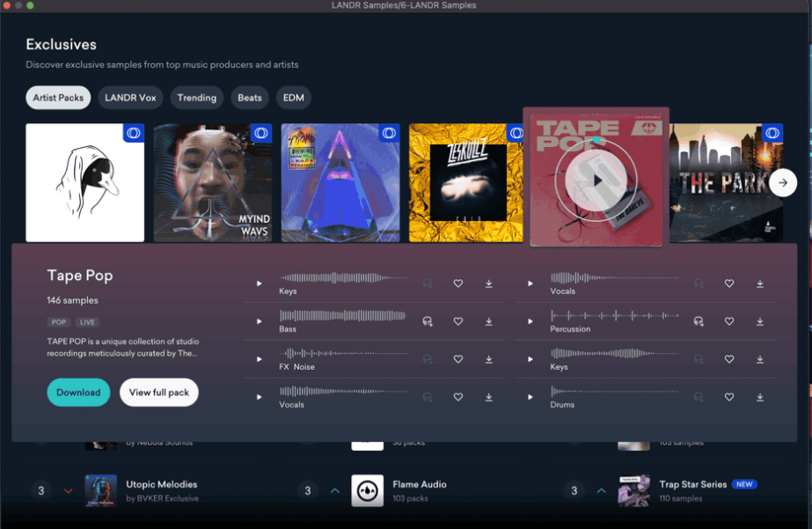Click the "Exclusives" heading
The width and height of the screenshot is (812, 529).
point(61,45)
